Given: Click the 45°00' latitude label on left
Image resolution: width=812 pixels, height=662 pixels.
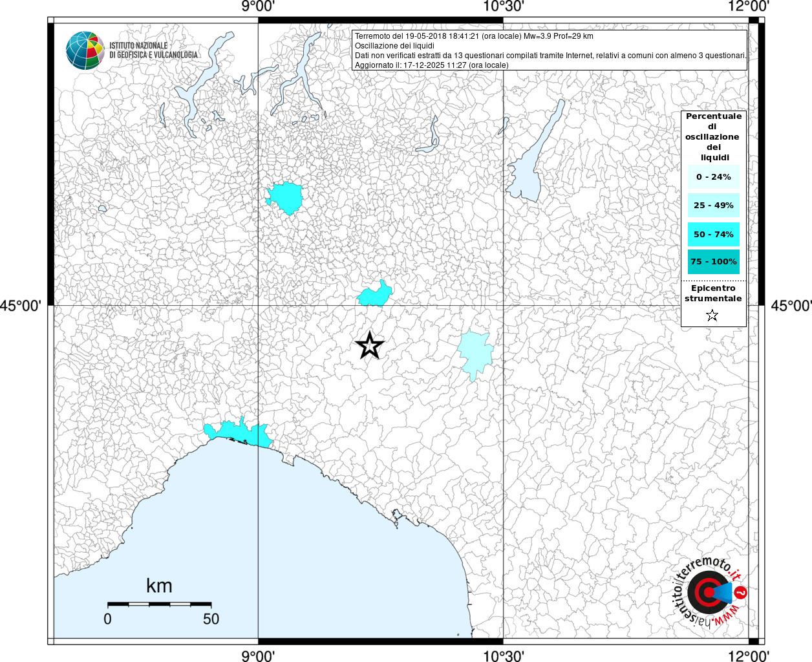Looking at the screenshot, I should tap(20, 305).
